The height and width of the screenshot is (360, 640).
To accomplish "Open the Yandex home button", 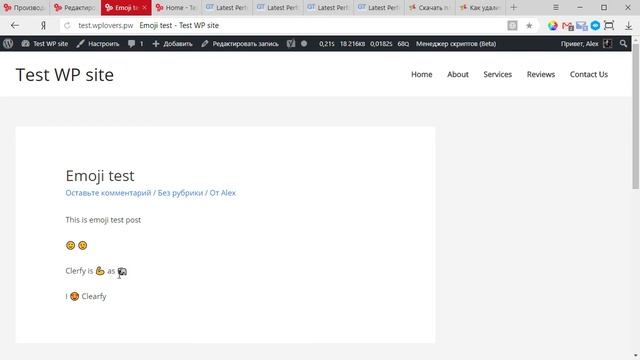I will (43, 25).
